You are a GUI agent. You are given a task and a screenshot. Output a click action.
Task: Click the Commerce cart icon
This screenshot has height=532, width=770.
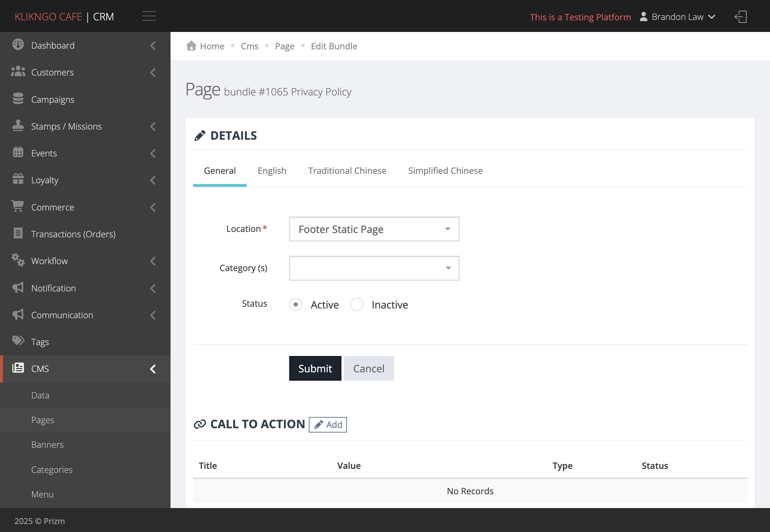pos(18,206)
